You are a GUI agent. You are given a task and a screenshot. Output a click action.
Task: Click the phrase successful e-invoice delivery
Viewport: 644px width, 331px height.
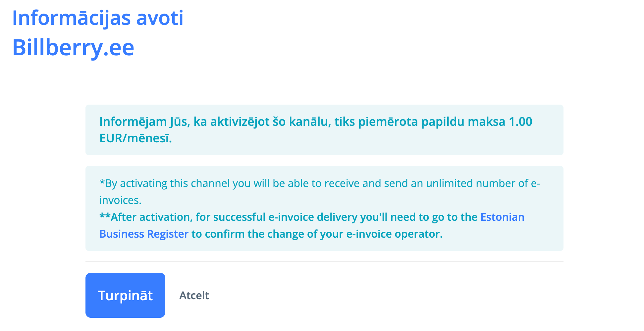click(286, 217)
